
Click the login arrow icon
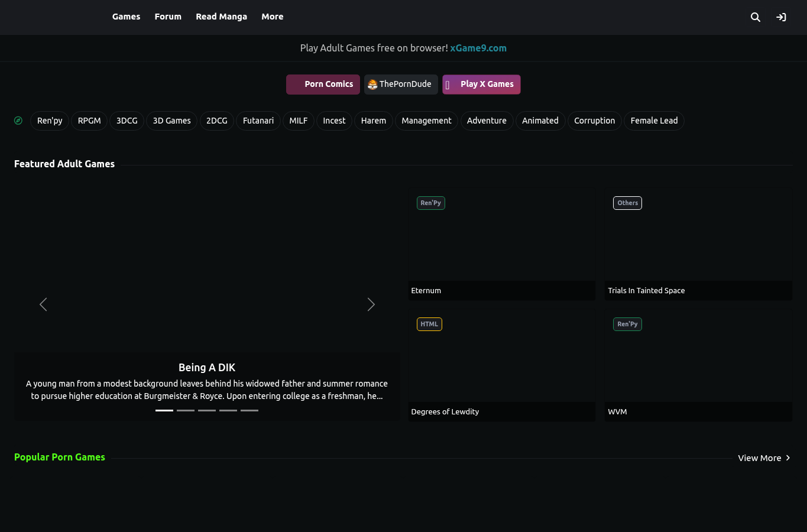(781, 17)
